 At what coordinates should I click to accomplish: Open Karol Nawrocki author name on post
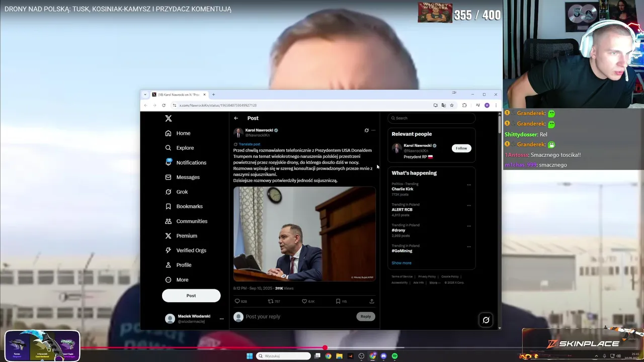point(259,130)
